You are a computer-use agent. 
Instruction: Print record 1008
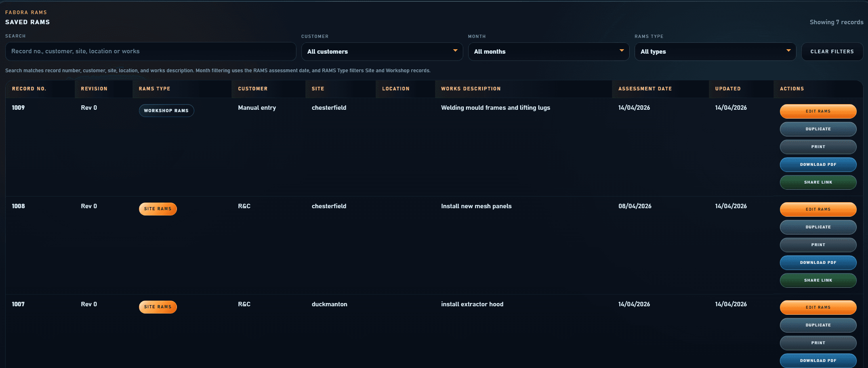coord(818,245)
